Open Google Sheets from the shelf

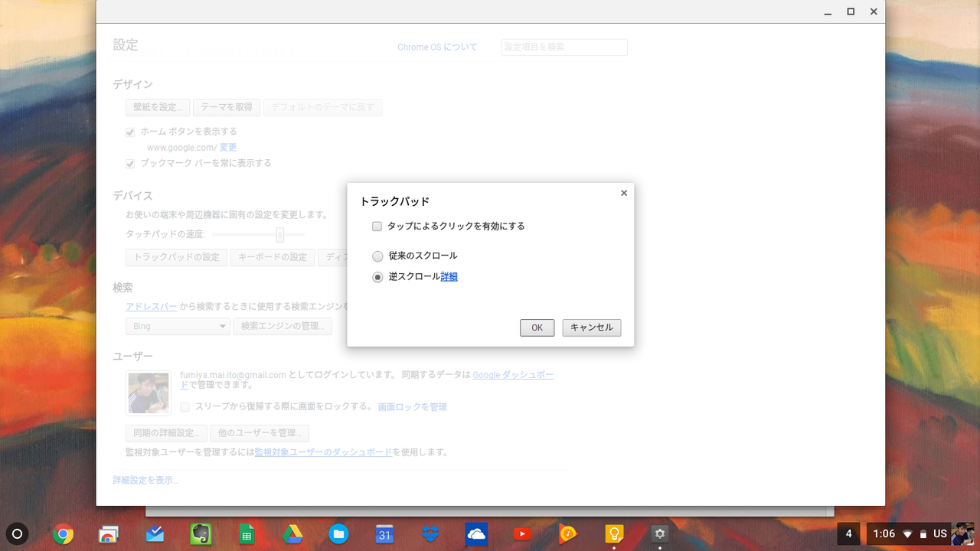[x=247, y=534]
